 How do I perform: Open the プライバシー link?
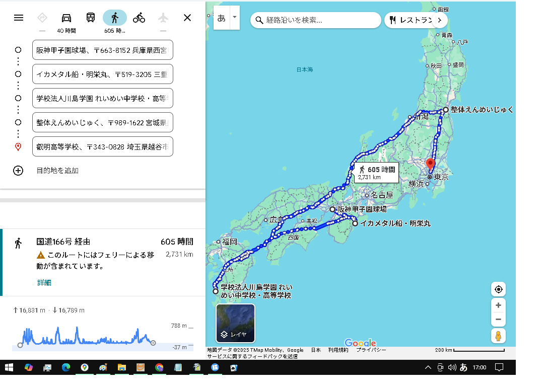(371, 350)
